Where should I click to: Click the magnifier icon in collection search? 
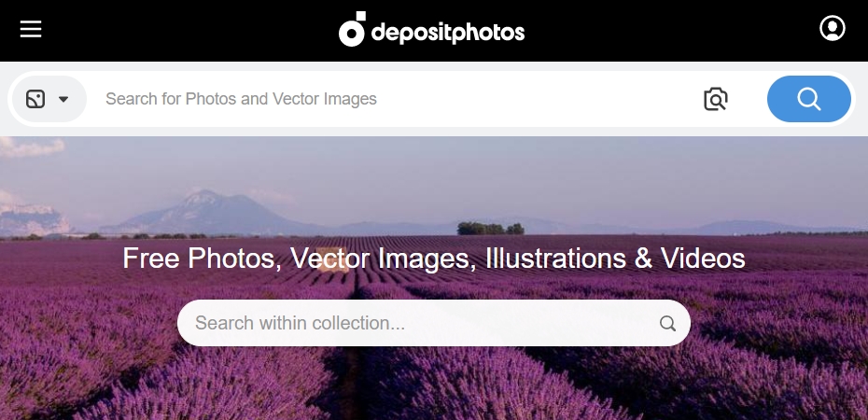(667, 324)
